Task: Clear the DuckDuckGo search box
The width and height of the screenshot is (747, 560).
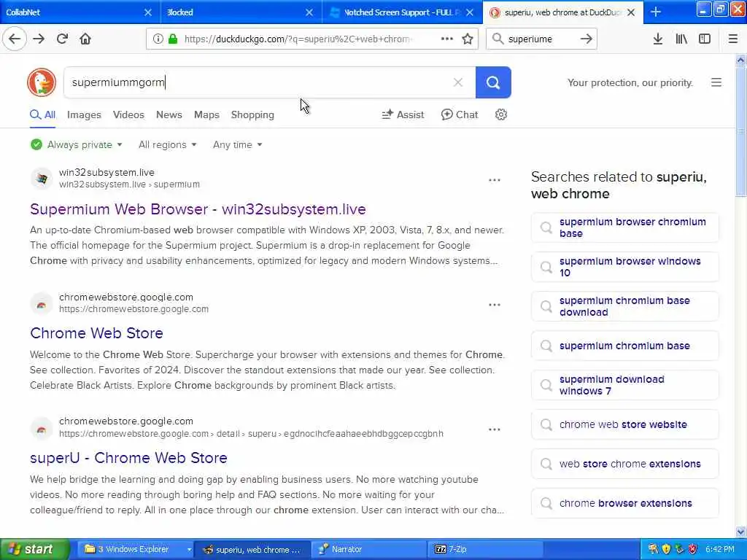Action: [458, 82]
